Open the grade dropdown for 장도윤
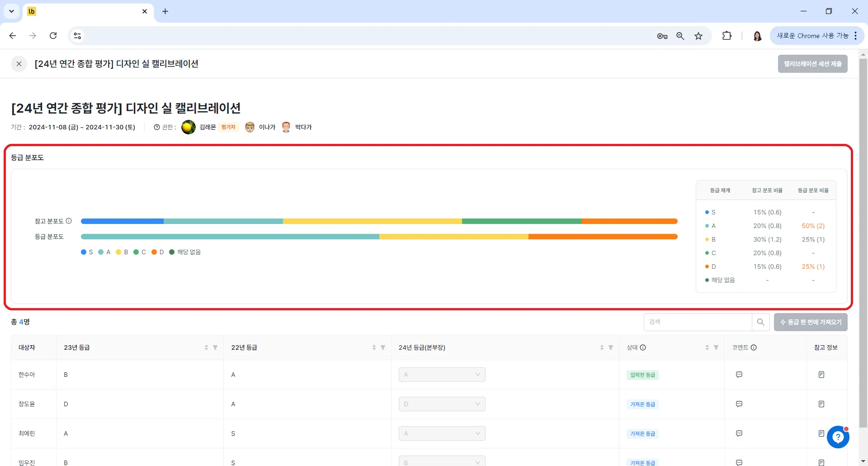 coord(442,404)
